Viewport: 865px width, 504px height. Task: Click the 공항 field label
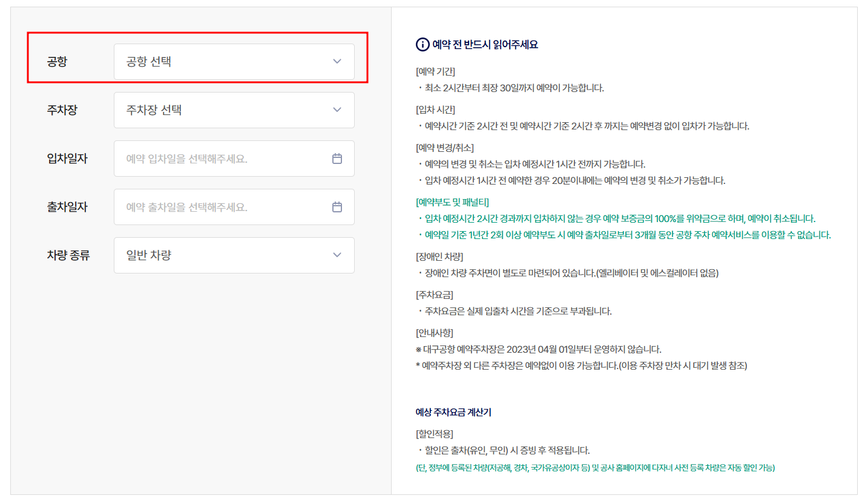(57, 62)
